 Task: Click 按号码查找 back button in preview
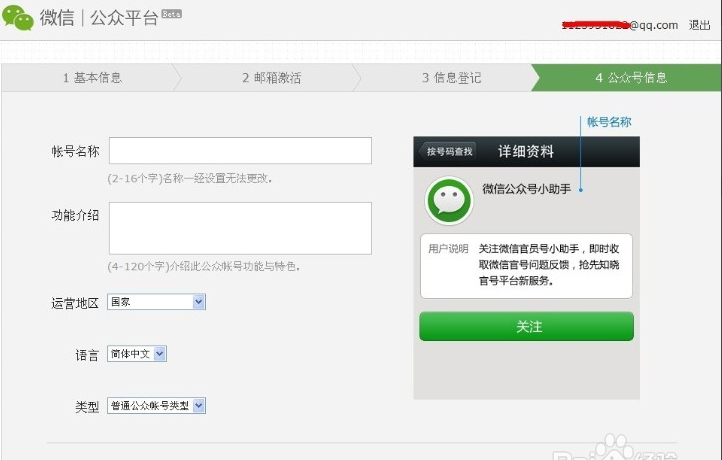click(x=448, y=151)
